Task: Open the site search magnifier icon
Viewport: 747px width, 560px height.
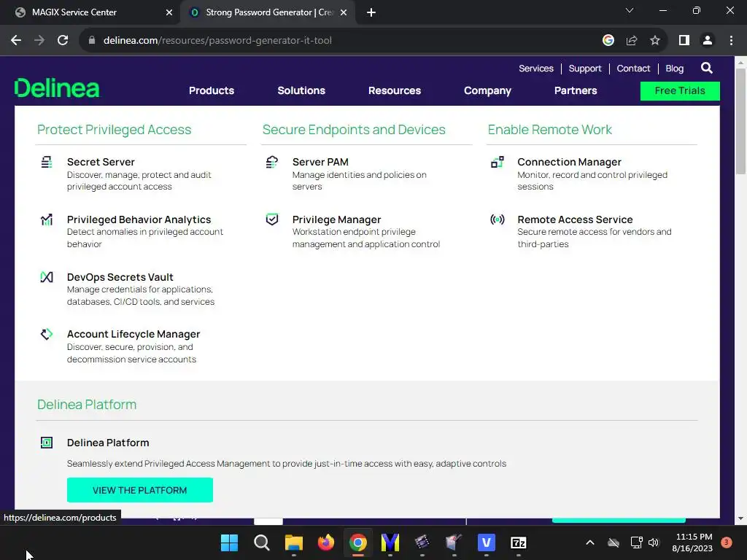Action: pyautogui.click(x=706, y=68)
